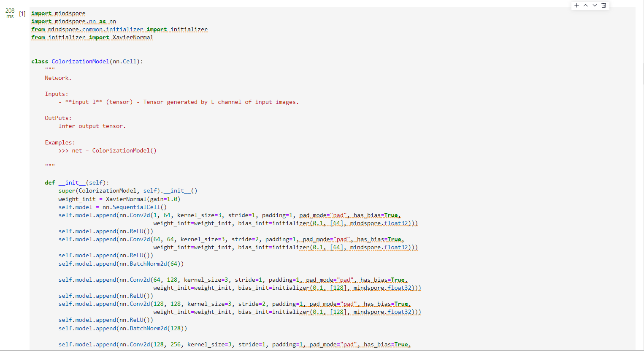Click the line "import mindspore.nn as nn"

point(73,22)
